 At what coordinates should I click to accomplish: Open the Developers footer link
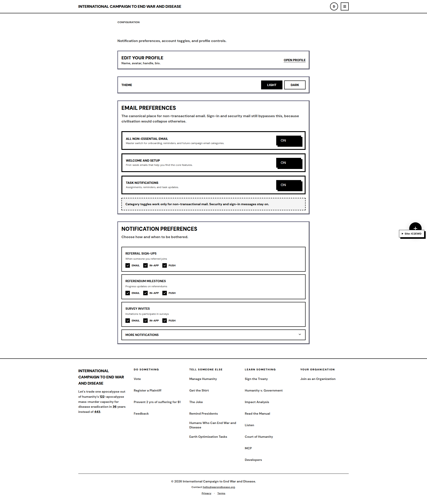click(253, 460)
